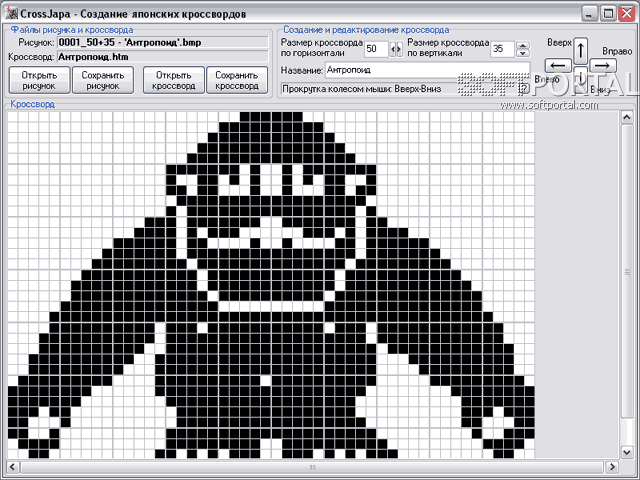640x480 pixels.
Task: Shift the crossword right with the Вправо arrow
Action: point(602,65)
